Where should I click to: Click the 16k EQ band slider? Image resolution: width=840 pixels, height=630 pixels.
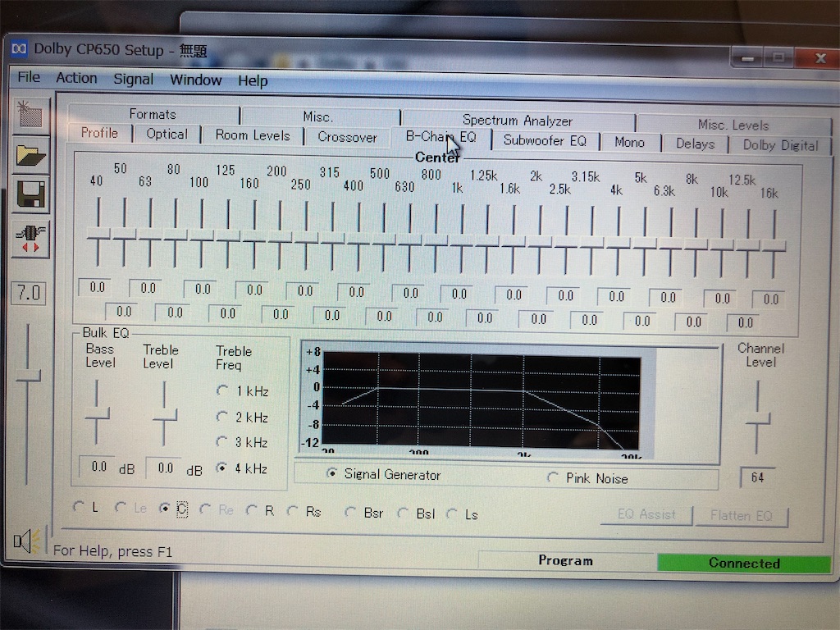(x=774, y=244)
